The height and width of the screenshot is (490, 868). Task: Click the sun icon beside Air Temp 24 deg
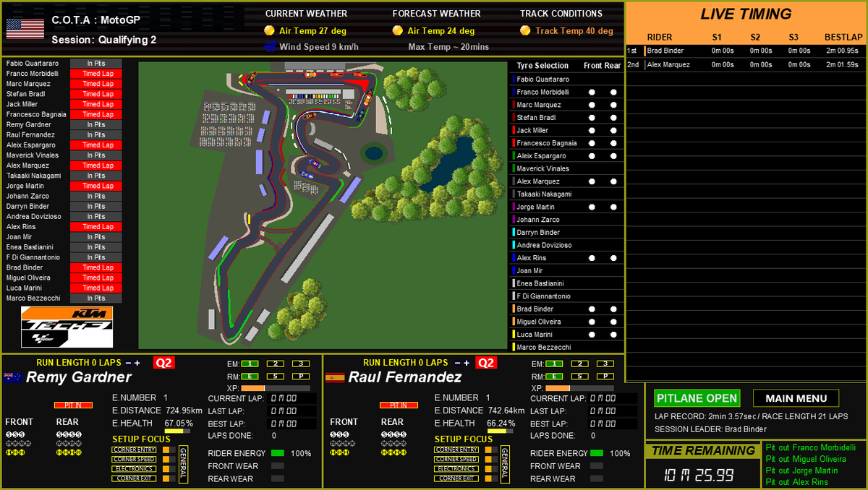pyautogui.click(x=397, y=30)
